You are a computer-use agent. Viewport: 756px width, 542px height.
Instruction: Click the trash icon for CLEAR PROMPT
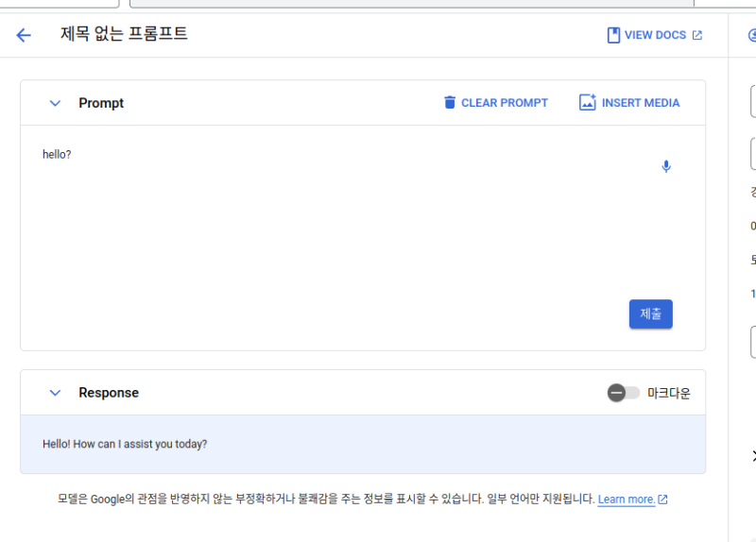pyautogui.click(x=450, y=103)
